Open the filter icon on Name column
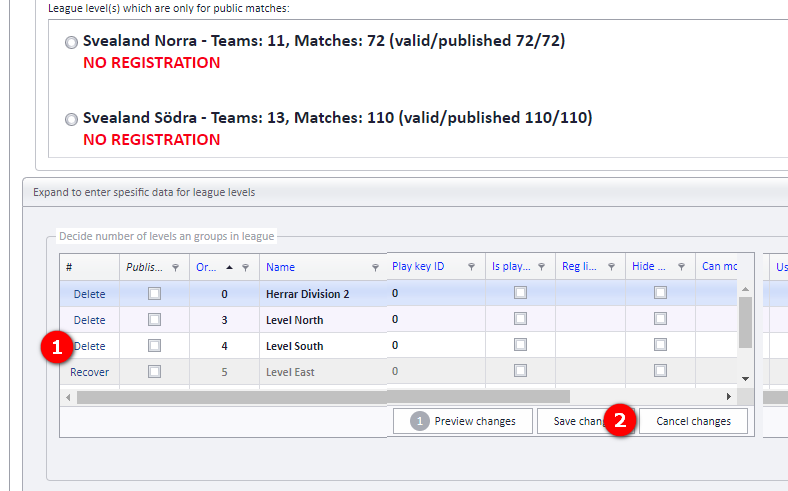Viewport: 788px width, 491px height. [x=375, y=267]
